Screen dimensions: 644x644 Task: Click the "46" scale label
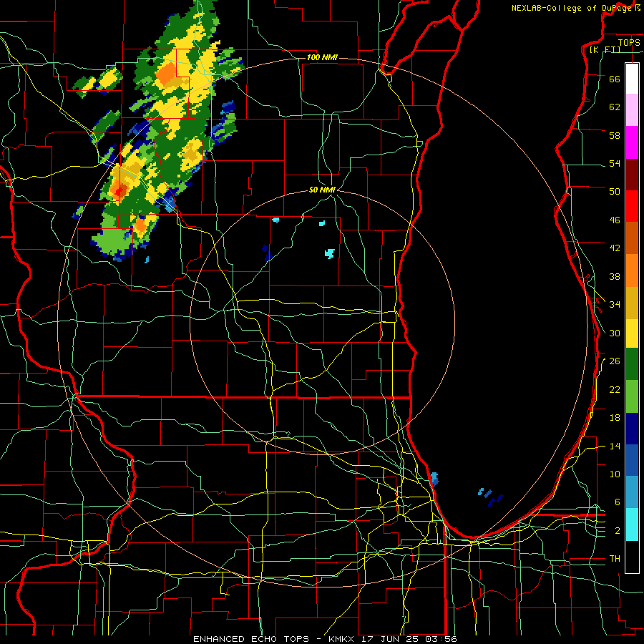tap(615, 220)
